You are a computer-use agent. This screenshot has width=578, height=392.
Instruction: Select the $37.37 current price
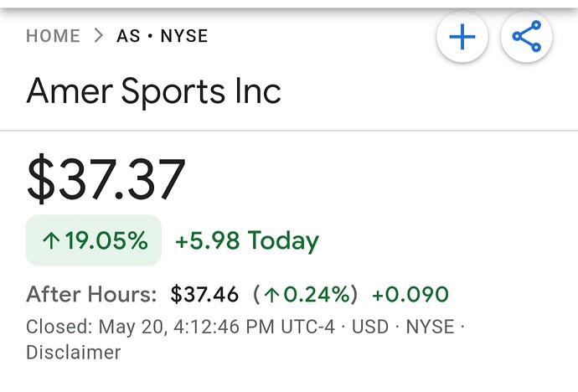[106, 179]
